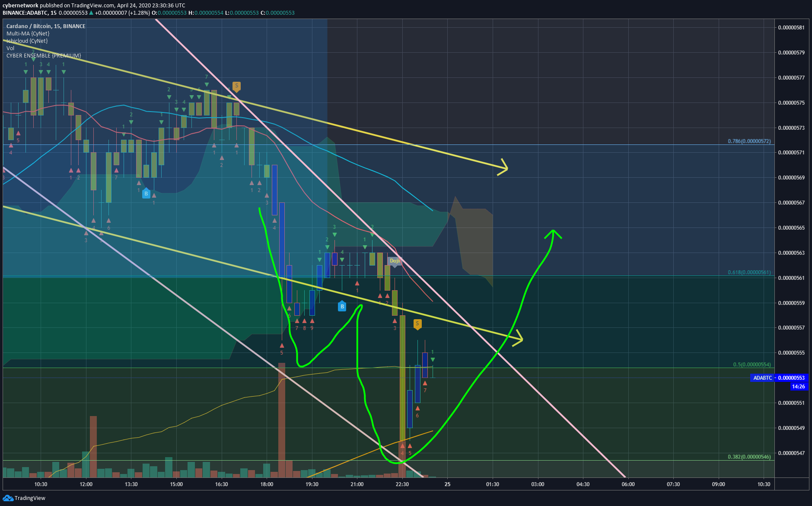Click the 0.00000581 price axis label
The width and height of the screenshot is (812, 506).
[791, 28]
